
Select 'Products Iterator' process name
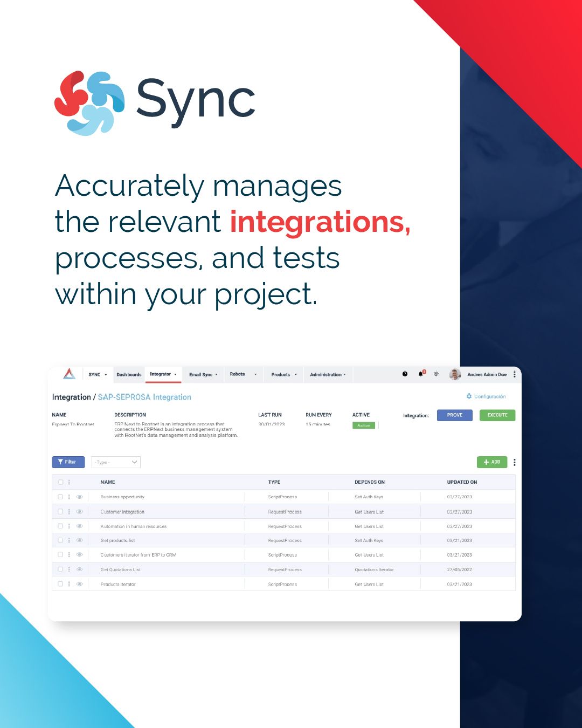click(x=118, y=584)
